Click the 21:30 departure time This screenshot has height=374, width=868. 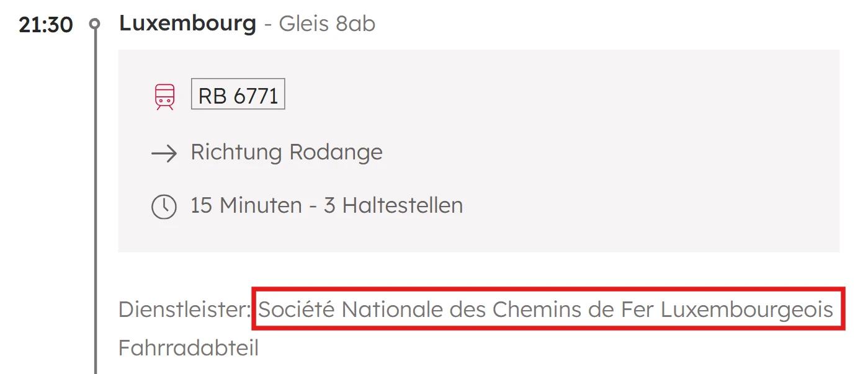pos(46,25)
